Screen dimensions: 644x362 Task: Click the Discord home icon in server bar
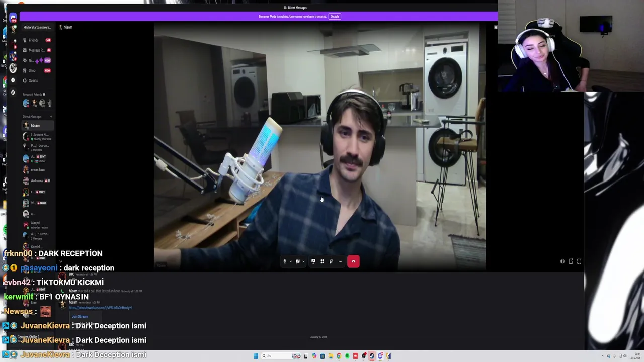(x=13, y=19)
